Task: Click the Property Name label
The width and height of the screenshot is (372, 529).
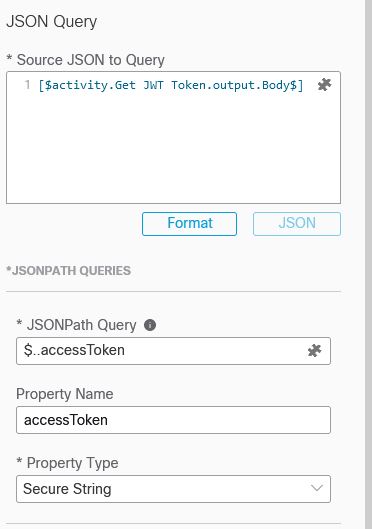Action: (x=65, y=394)
